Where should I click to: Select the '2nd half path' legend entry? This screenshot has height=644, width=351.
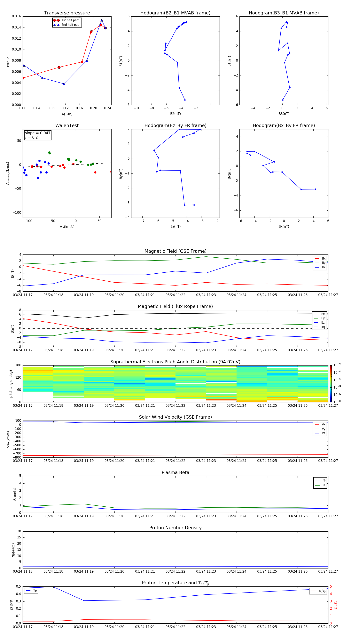pos(67,25)
